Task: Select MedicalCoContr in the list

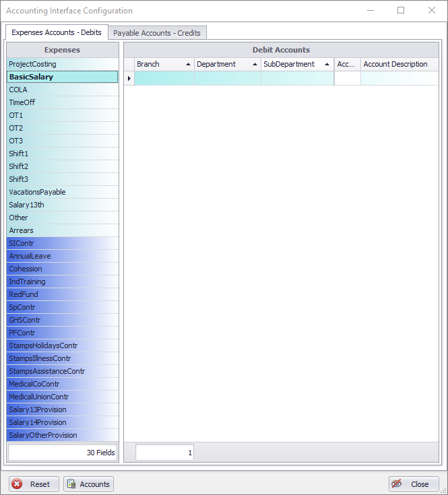Action: click(x=63, y=384)
